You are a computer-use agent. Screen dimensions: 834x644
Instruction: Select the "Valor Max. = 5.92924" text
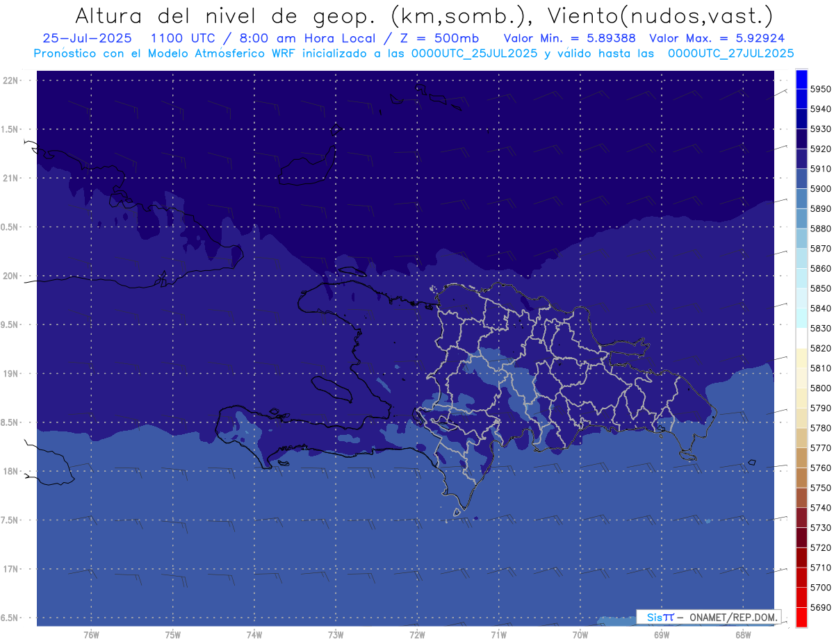717,38
